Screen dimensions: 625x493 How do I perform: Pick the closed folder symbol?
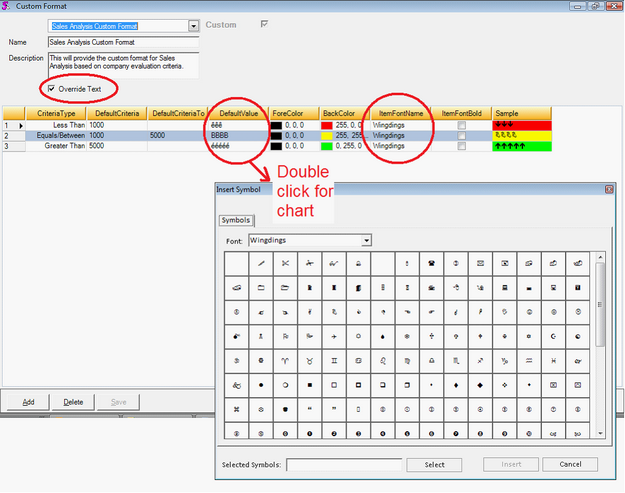coord(261,288)
